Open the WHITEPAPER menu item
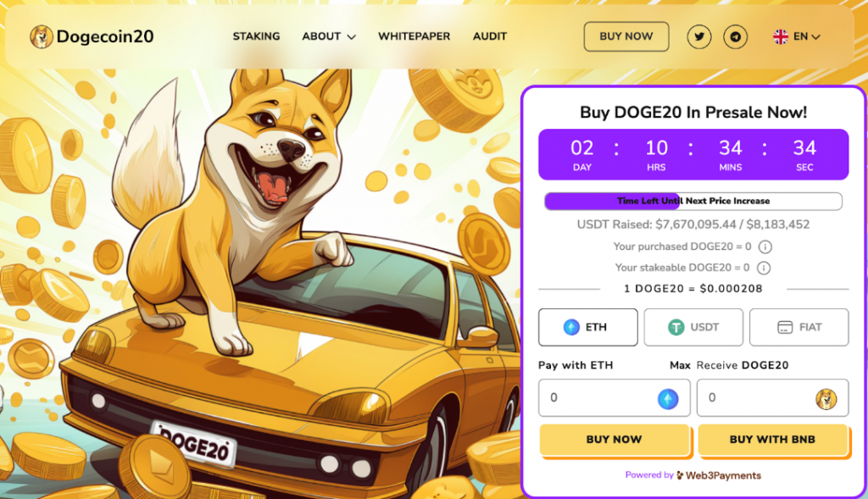This screenshot has width=868, height=499. [414, 36]
